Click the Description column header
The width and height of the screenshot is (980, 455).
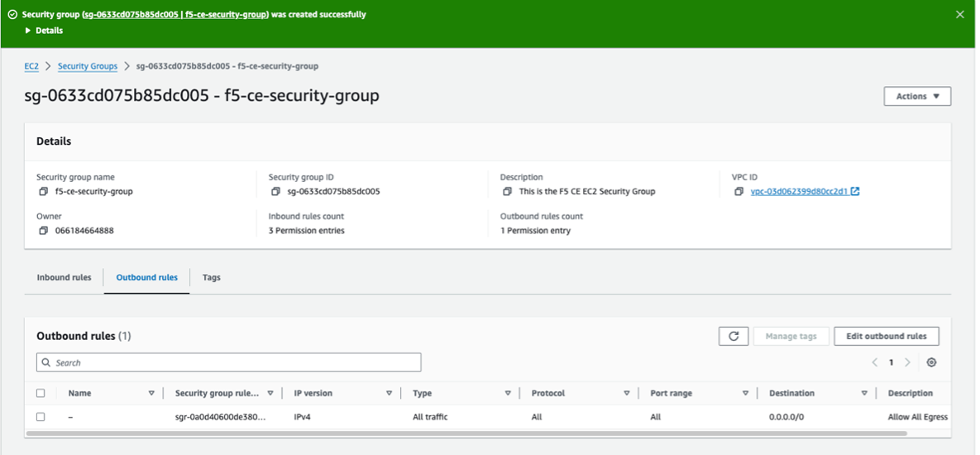910,393
